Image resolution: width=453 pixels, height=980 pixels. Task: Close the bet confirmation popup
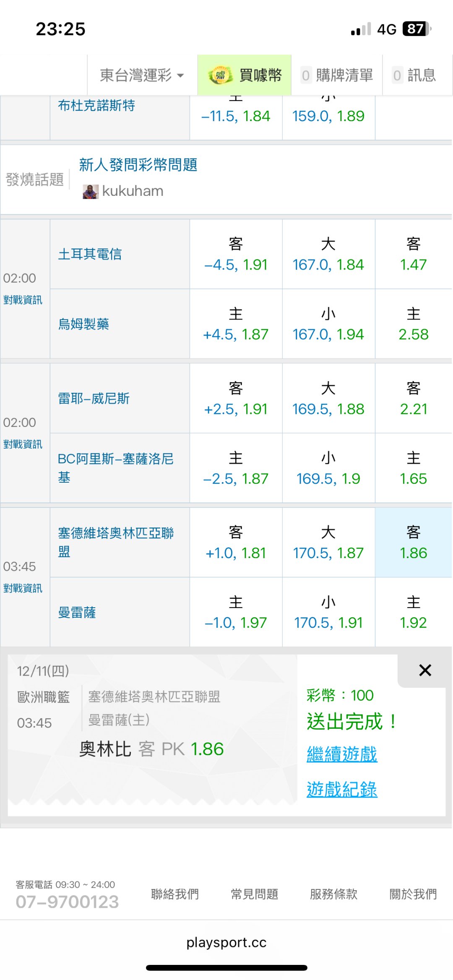[425, 670]
